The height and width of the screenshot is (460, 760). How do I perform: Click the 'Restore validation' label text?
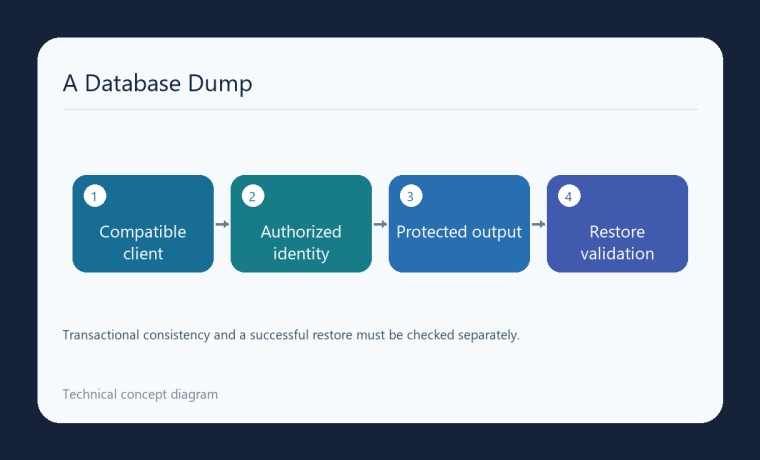tap(618, 242)
